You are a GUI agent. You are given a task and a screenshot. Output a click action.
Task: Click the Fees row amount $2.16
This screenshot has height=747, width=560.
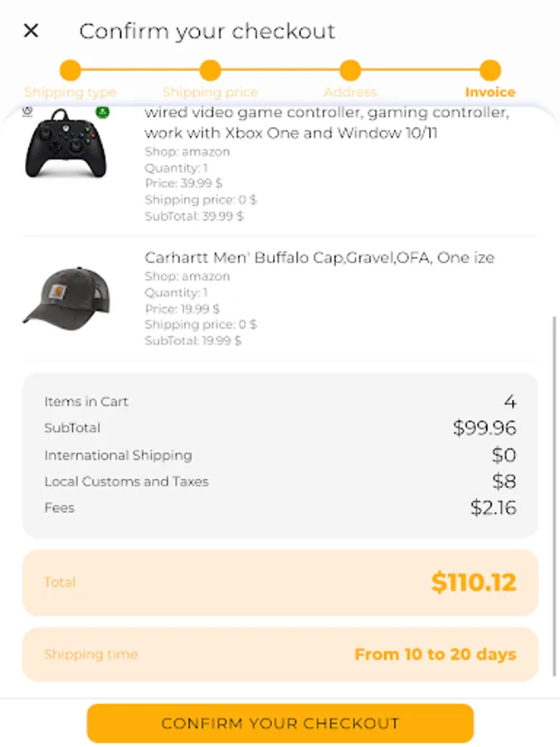pyautogui.click(x=493, y=508)
